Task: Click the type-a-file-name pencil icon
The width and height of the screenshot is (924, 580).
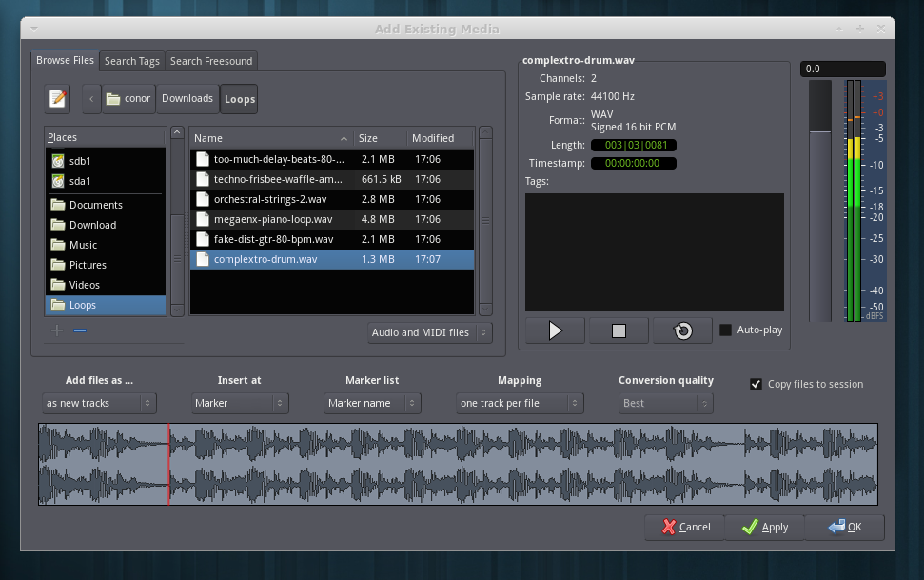Action: tap(58, 98)
